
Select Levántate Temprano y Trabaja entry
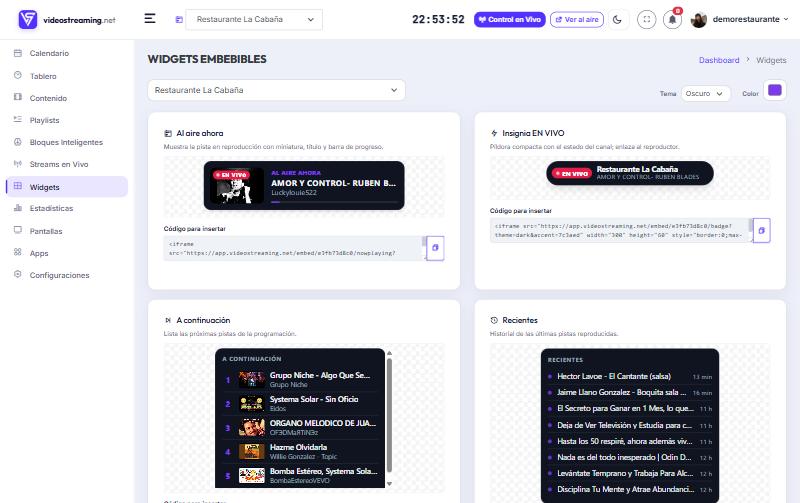(630, 473)
